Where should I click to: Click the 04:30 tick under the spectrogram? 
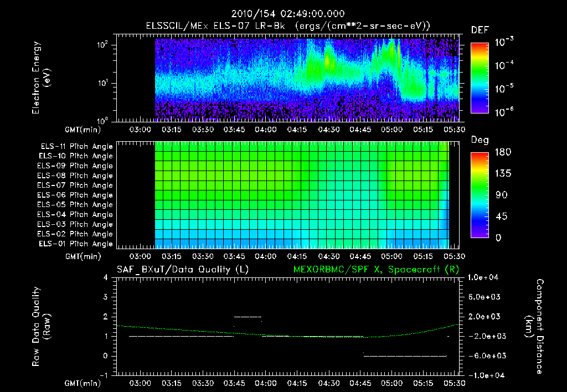pos(329,130)
